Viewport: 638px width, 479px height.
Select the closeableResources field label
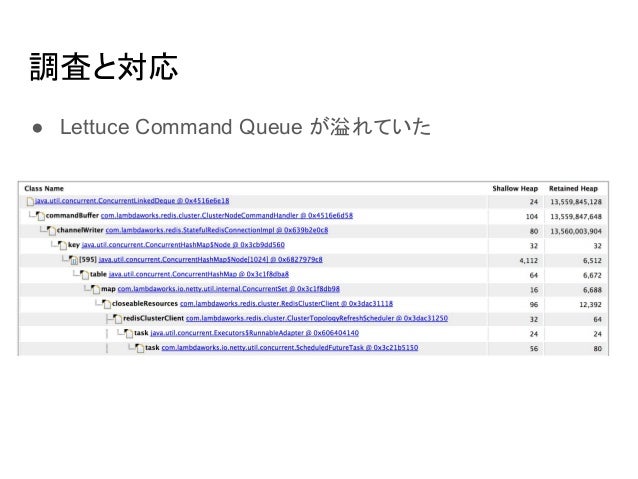[145, 303]
